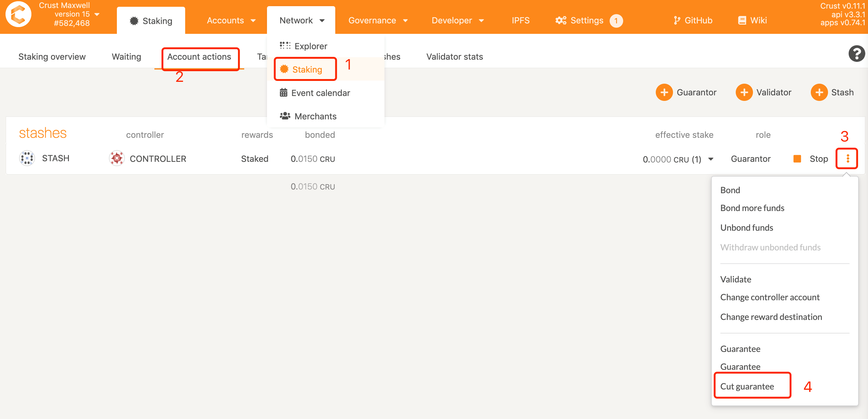The height and width of the screenshot is (419, 868).
Task: Open the Wiki link text
Action: click(x=758, y=21)
